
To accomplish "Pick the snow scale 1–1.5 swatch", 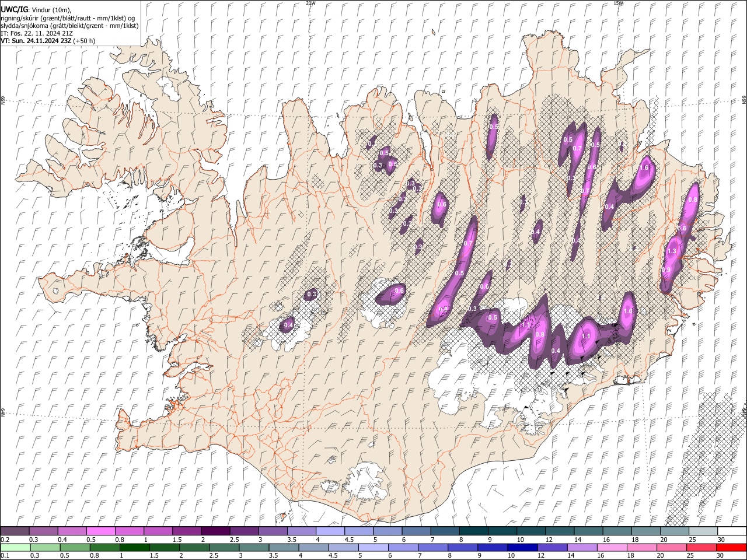I will [159, 531].
